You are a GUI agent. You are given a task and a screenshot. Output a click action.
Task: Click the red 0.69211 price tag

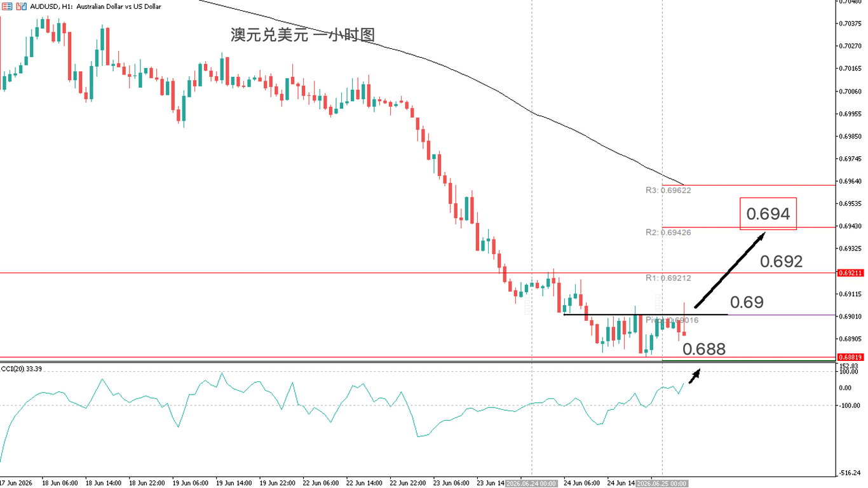(850, 273)
